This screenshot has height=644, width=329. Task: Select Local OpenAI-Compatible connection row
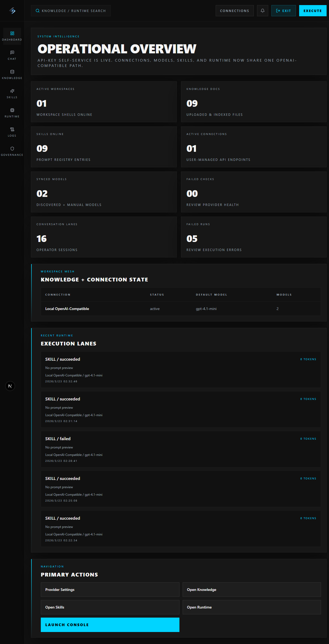181,309
